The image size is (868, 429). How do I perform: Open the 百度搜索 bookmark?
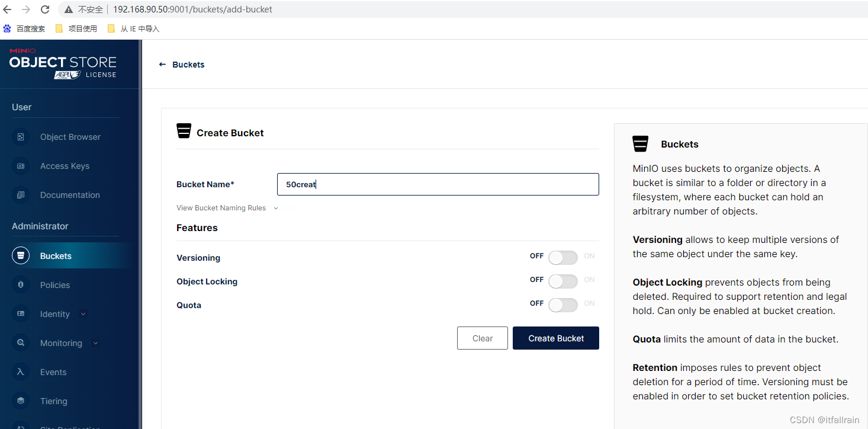click(x=24, y=28)
